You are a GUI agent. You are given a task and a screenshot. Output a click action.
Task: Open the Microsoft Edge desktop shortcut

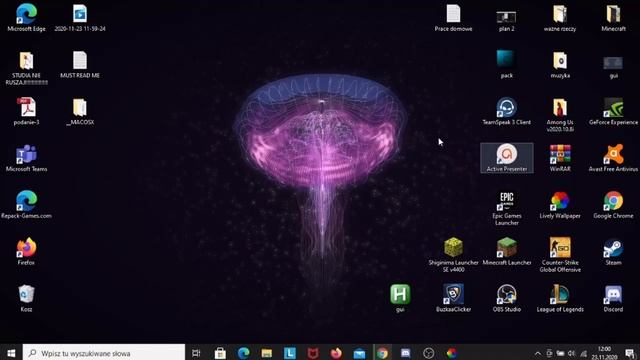point(27,18)
